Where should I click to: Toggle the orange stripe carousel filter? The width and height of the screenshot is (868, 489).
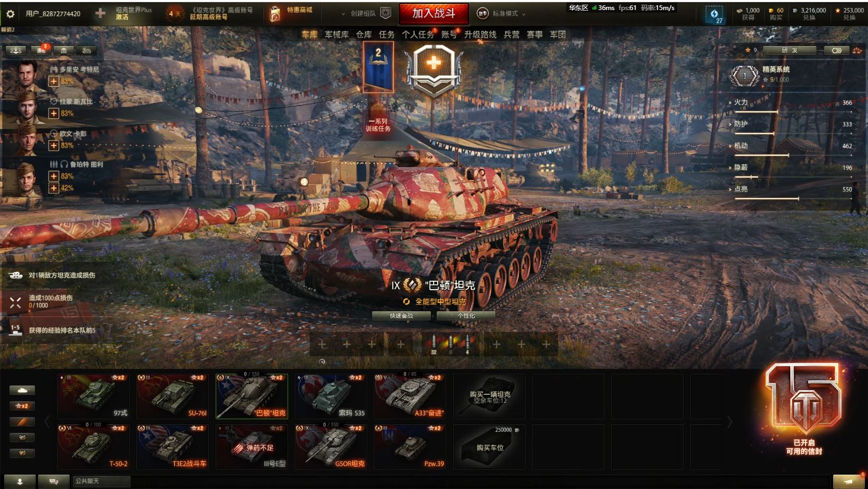click(22, 422)
